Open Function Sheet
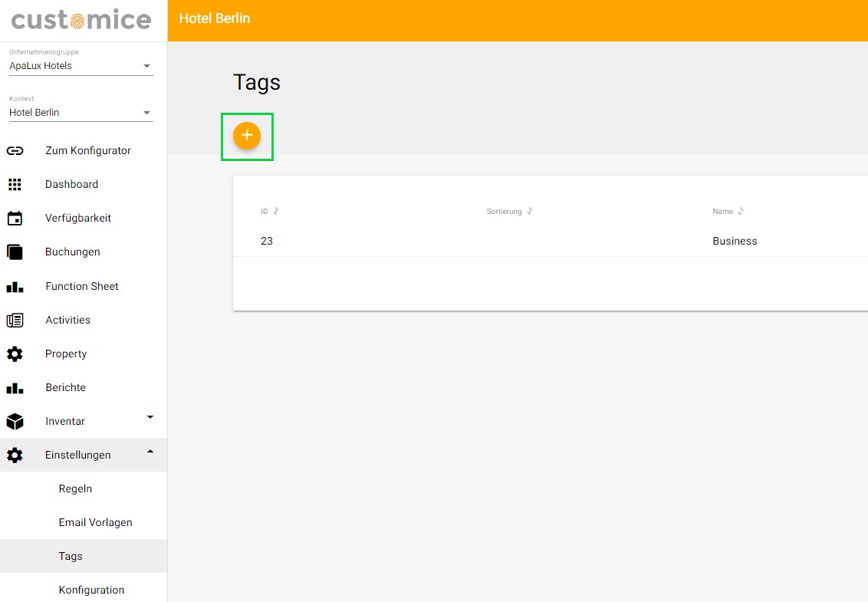The width and height of the screenshot is (868, 602). click(x=82, y=286)
